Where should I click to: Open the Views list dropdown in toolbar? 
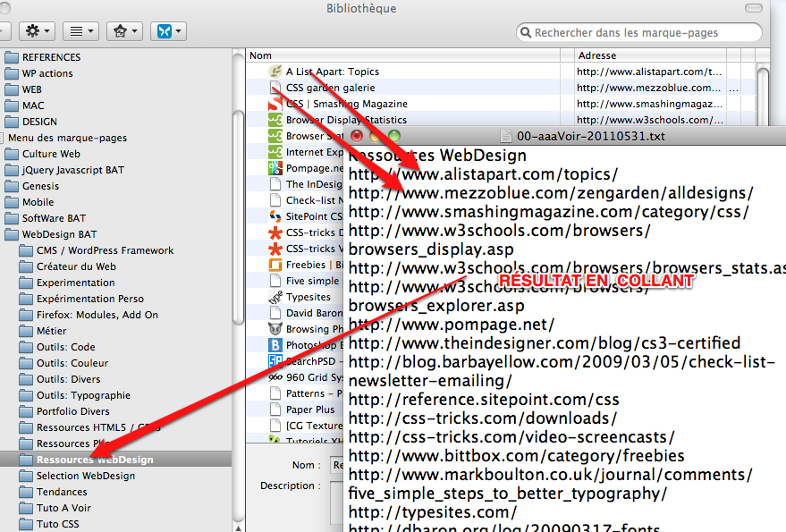click(82, 31)
